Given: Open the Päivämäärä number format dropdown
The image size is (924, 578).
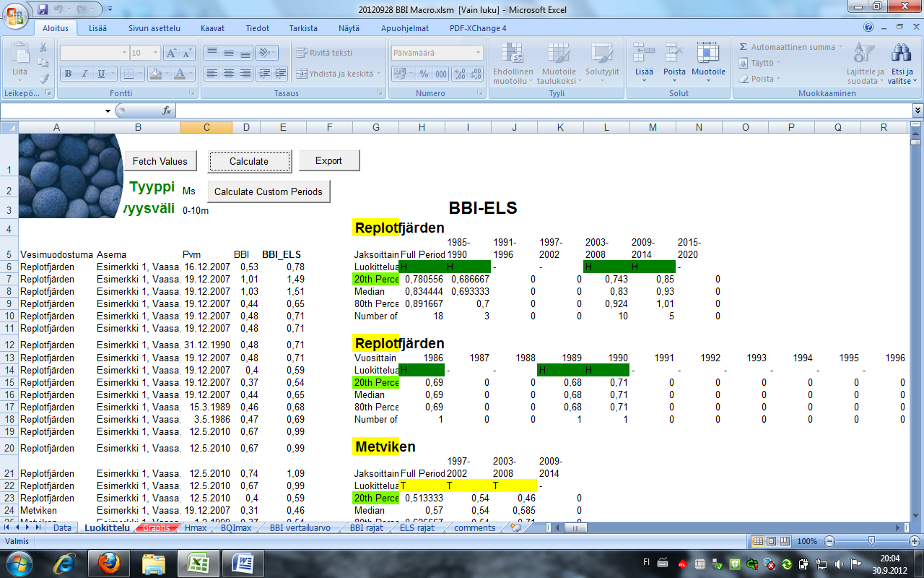Looking at the screenshot, I should 479,53.
